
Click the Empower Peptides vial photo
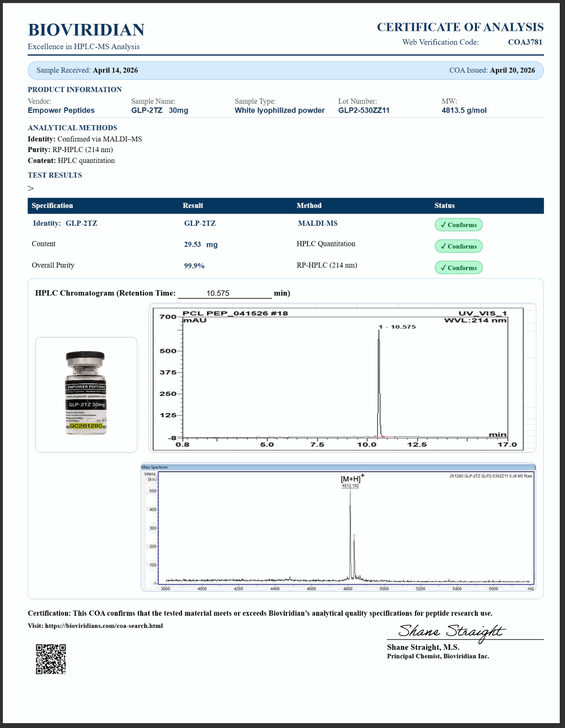[x=86, y=394]
